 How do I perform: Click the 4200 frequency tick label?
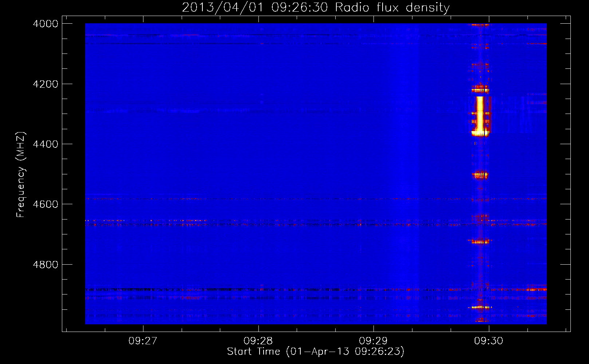point(46,84)
